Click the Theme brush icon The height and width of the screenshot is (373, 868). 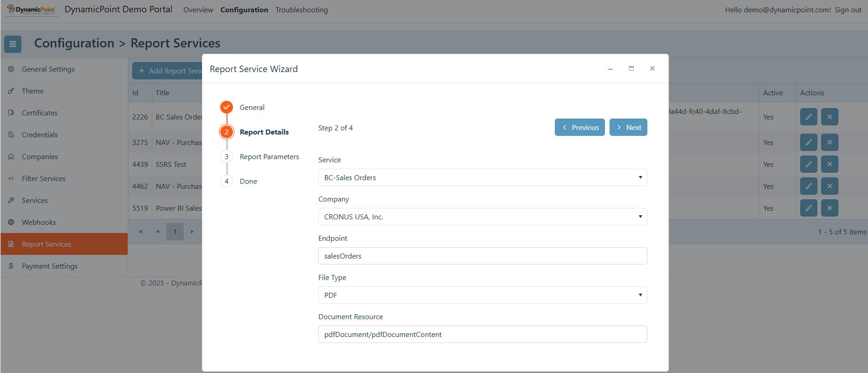(x=11, y=91)
